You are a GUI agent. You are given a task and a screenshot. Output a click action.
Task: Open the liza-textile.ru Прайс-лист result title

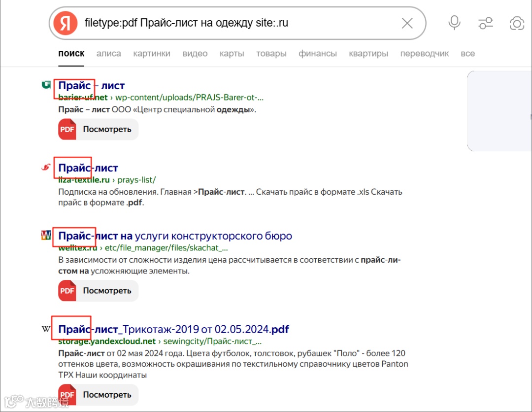click(x=88, y=168)
